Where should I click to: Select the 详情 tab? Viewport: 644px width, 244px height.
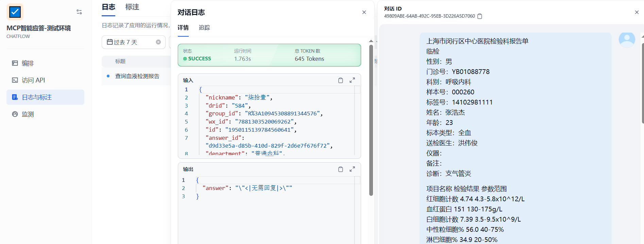click(183, 28)
